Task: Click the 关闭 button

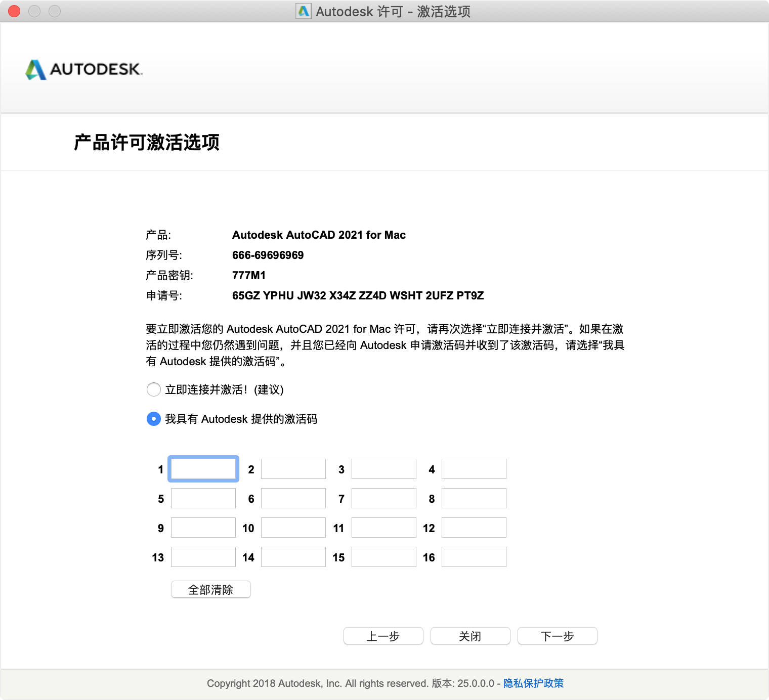Action: (x=471, y=636)
